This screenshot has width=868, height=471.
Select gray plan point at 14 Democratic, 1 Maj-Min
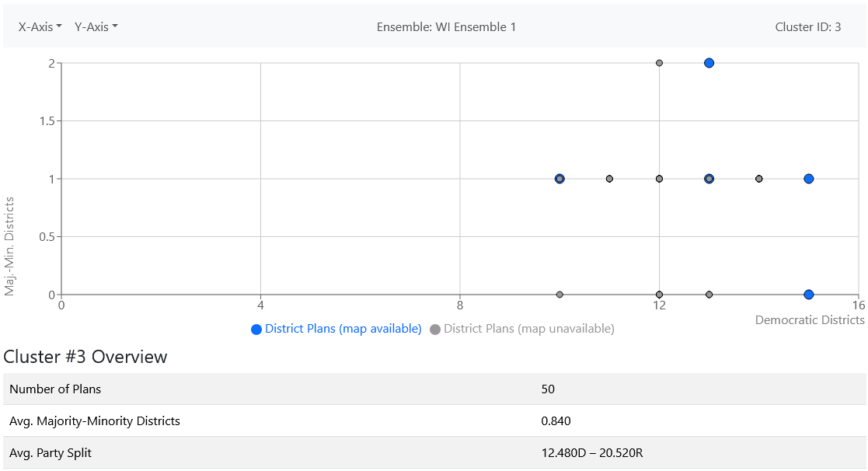pos(758,179)
